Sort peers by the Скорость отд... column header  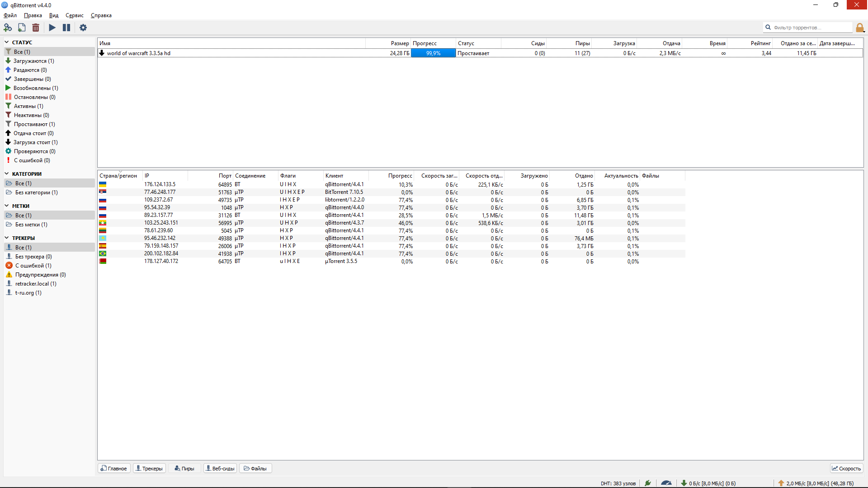(x=482, y=176)
